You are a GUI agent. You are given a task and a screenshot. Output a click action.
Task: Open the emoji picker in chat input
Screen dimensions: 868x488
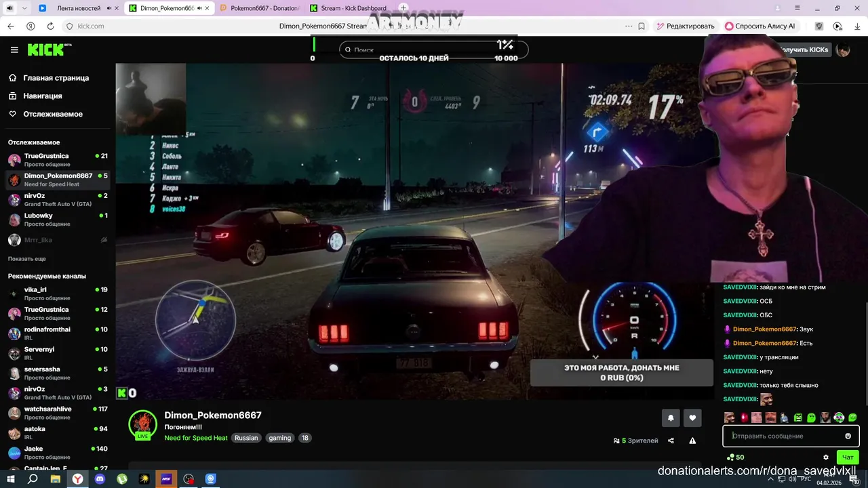848,436
